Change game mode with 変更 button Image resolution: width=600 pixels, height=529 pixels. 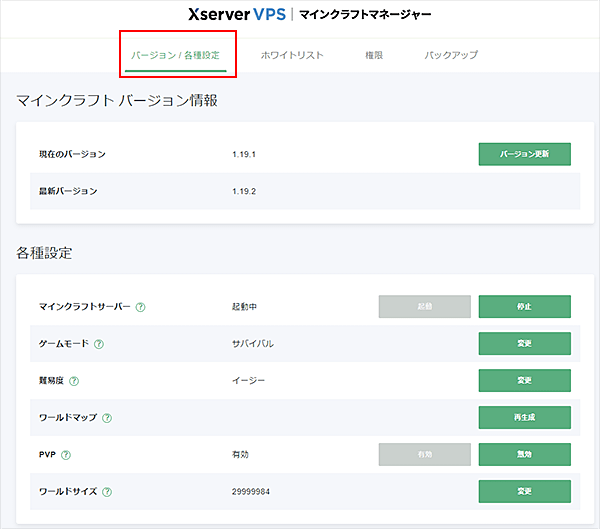pyautogui.click(x=525, y=343)
